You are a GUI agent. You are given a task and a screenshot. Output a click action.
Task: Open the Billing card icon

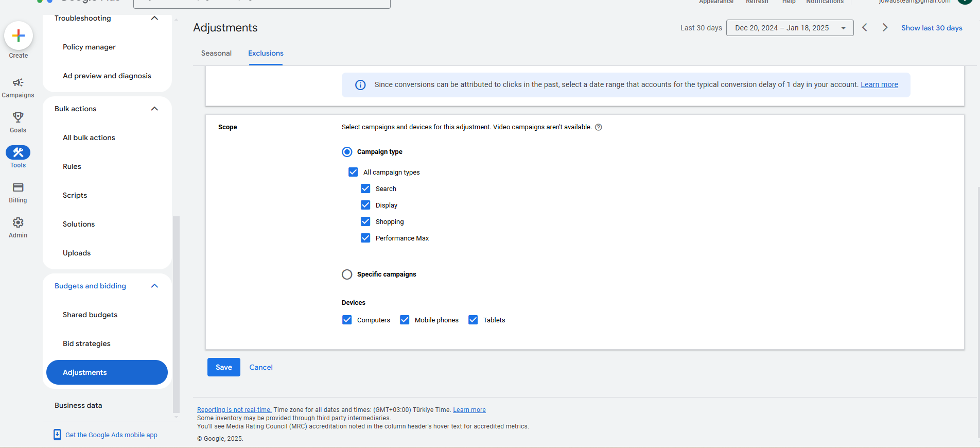point(18,187)
